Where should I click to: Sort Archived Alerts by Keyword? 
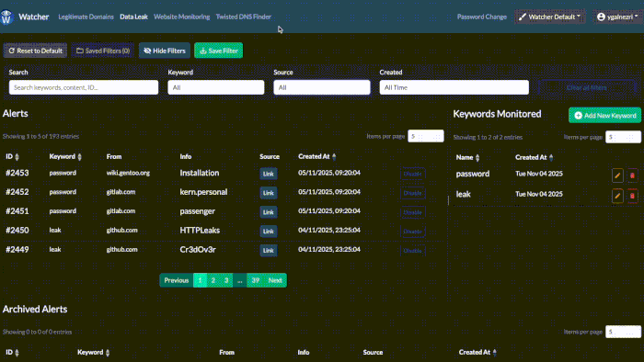(93, 352)
